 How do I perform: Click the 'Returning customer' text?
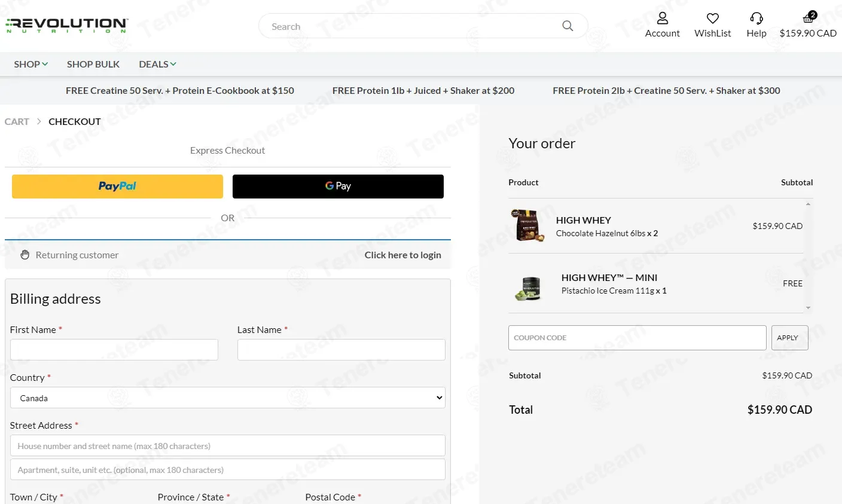click(x=77, y=255)
